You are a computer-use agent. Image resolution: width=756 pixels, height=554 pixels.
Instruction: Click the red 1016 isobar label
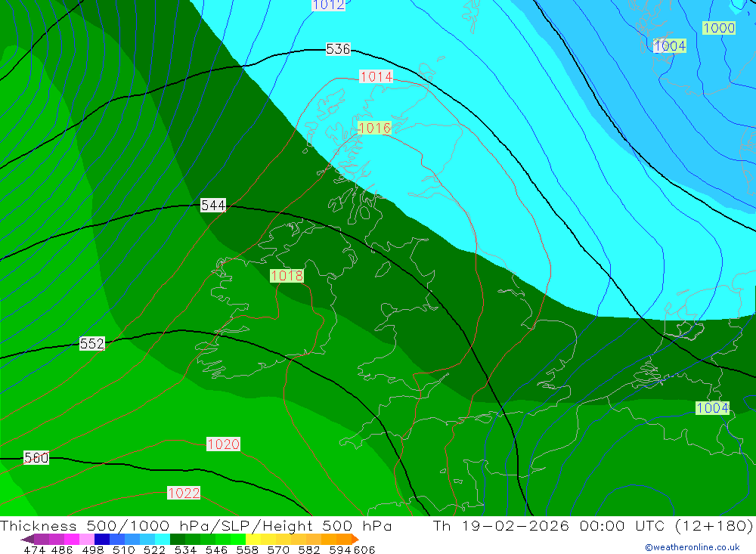(375, 128)
